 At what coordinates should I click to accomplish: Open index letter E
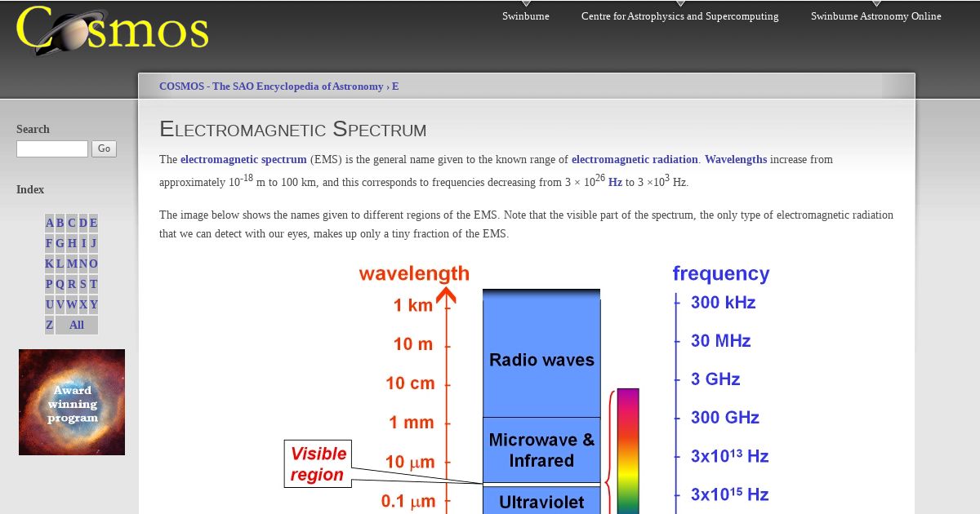[93, 223]
